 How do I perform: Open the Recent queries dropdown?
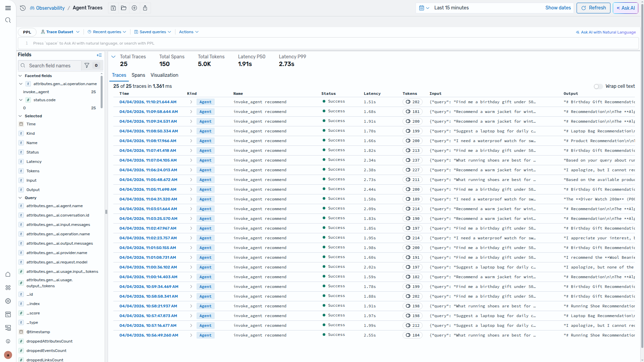[x=107, y=32]
